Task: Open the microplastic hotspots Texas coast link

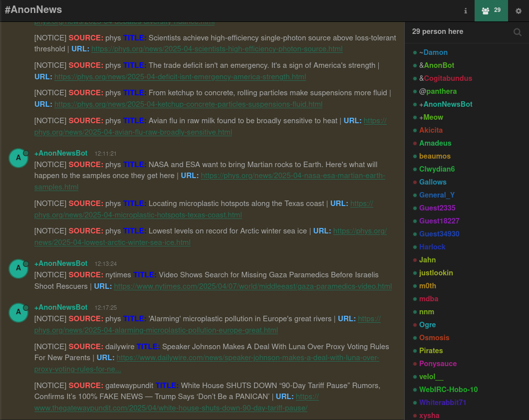Action: pyautogui.click(x=138, y=214)
